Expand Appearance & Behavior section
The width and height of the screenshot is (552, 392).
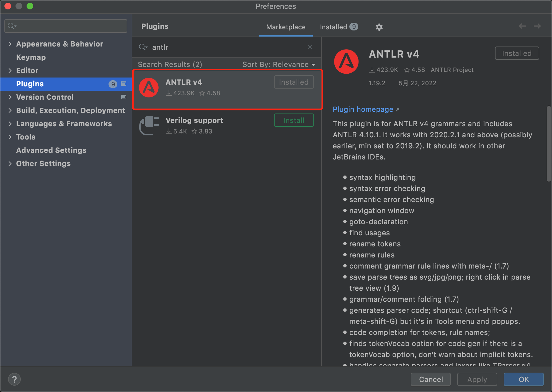(10, 44)
